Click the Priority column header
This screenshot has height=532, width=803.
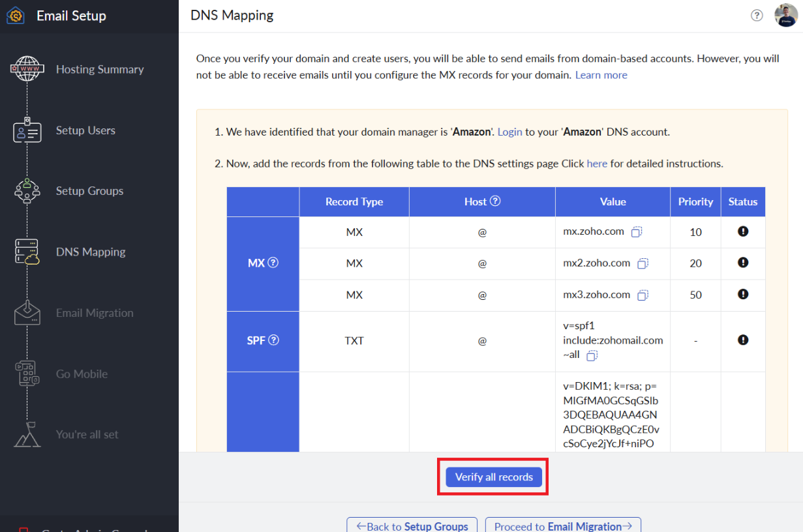[695, 201]
